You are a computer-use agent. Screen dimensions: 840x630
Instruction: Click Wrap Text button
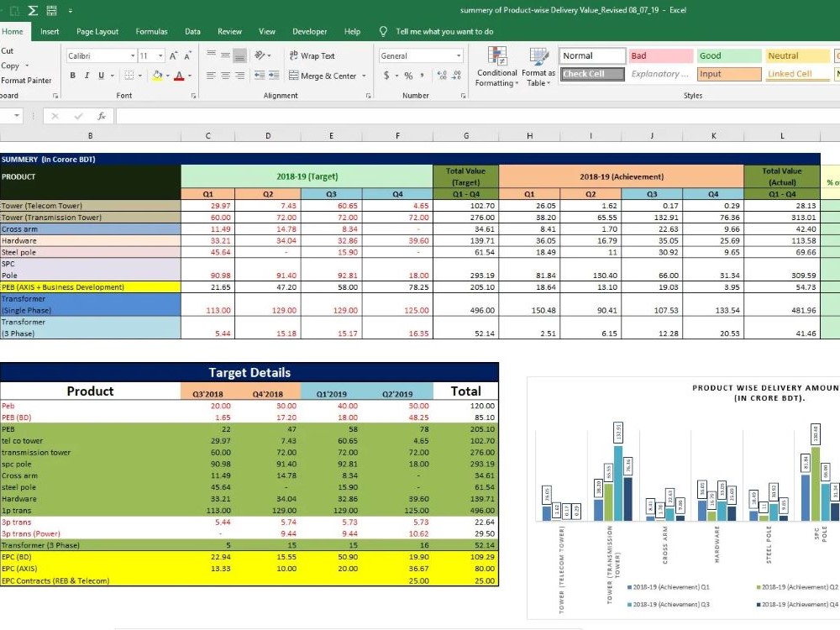click(312, 55)
